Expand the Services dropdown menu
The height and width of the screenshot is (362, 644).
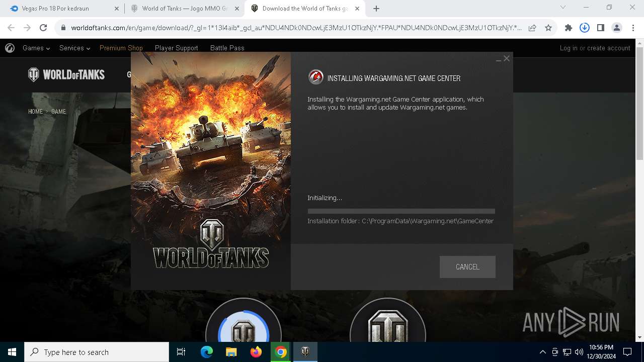(x=74, y=48)
